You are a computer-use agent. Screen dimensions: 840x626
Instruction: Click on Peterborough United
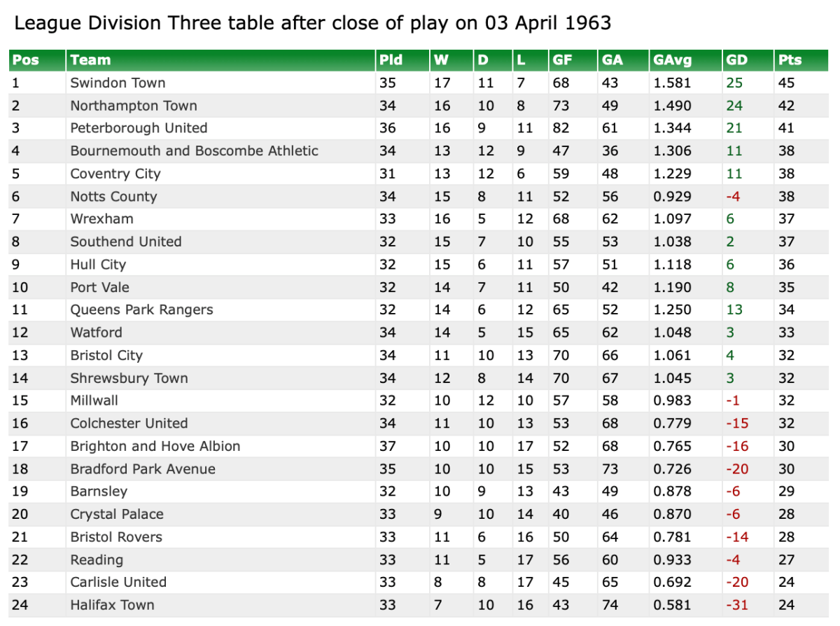(x=139, y=128)
